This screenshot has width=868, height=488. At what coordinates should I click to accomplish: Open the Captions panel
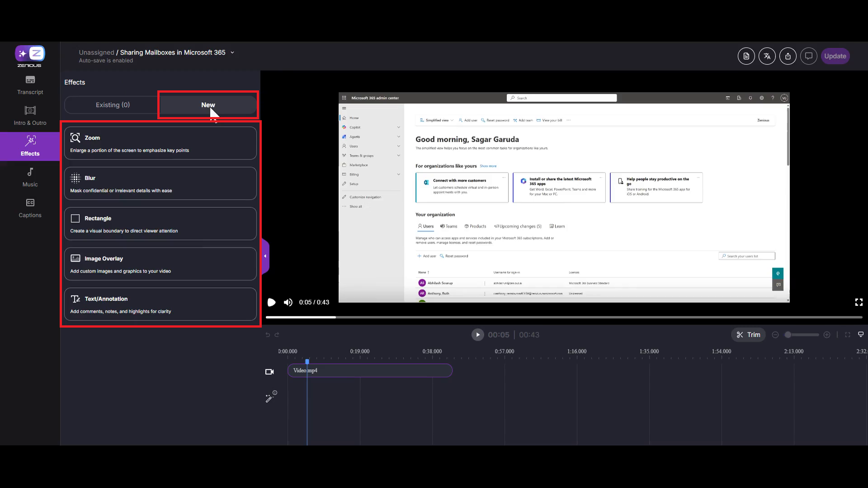[30, 208]
